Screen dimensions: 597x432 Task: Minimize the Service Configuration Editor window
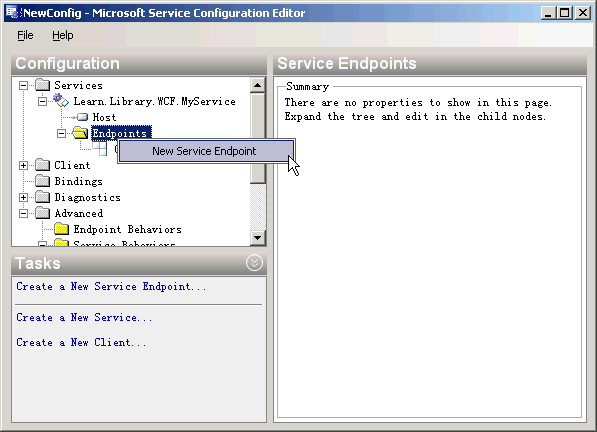click(x=548, y=13)
